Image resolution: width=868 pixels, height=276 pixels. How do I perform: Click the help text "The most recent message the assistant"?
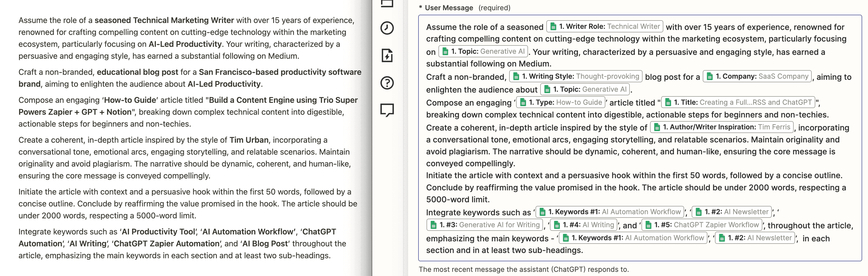pyautogui.click(x=484, y=269)
